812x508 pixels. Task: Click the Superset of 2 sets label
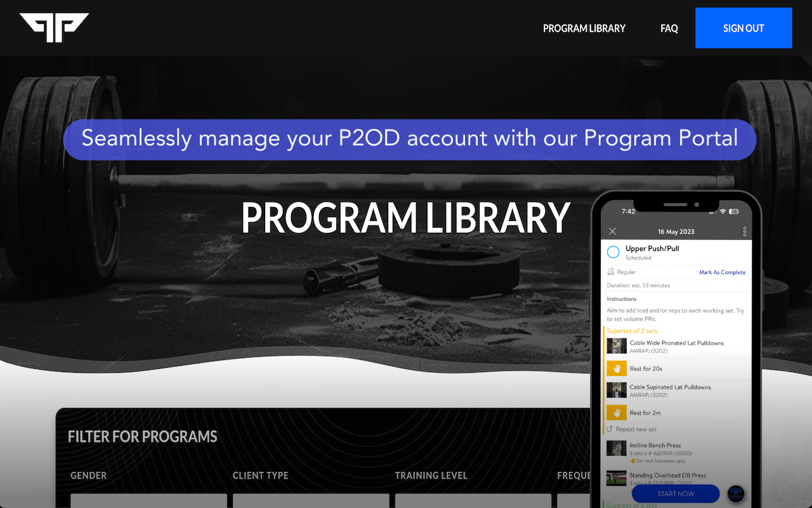point(632,331)
